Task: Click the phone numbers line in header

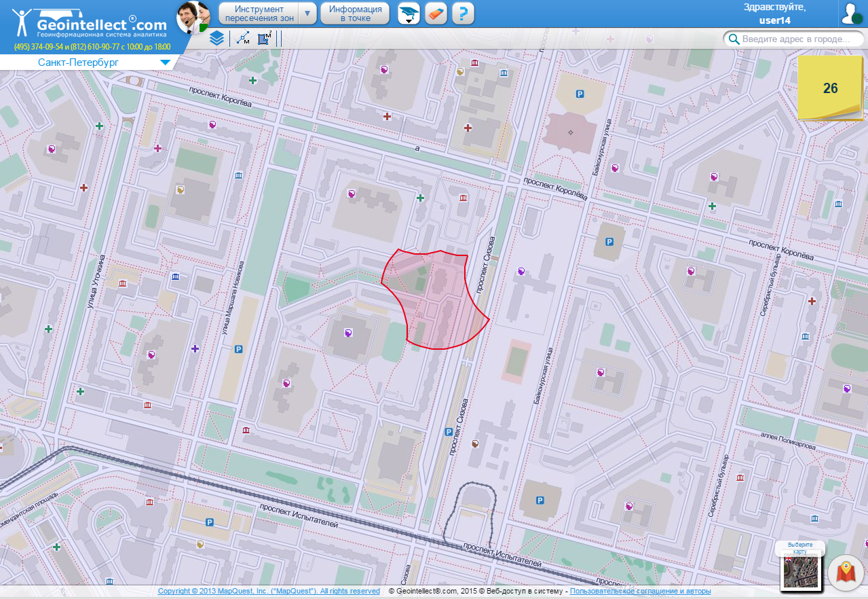Action: pyautogui.click(x=92, y=47)
